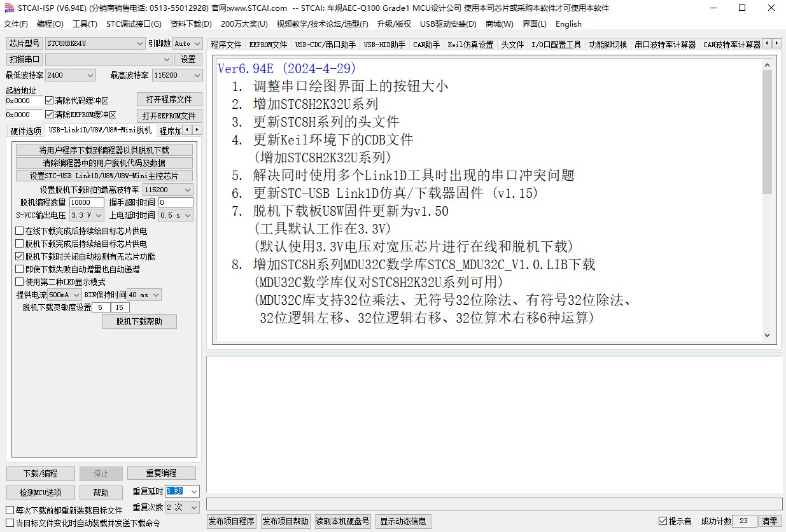786x532 pixels.
Task: Expand the 上电延时时间 0.5 s dropdown
Action: point(188,215)
